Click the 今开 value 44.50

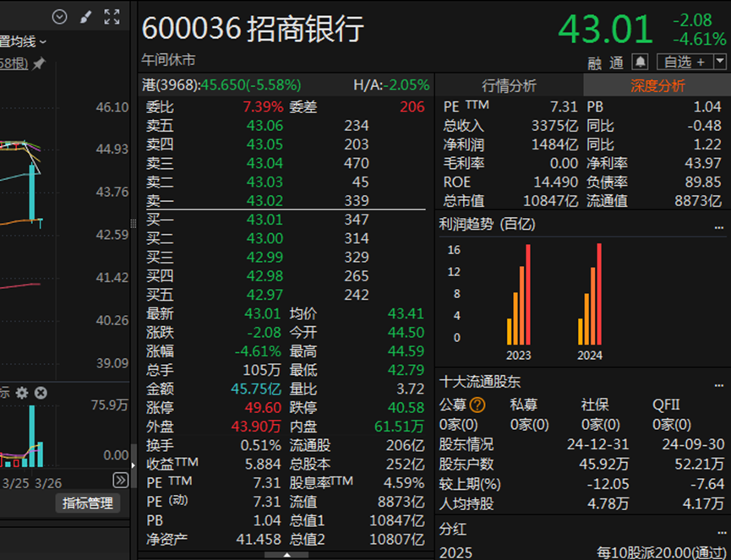[x=406, y=332]
